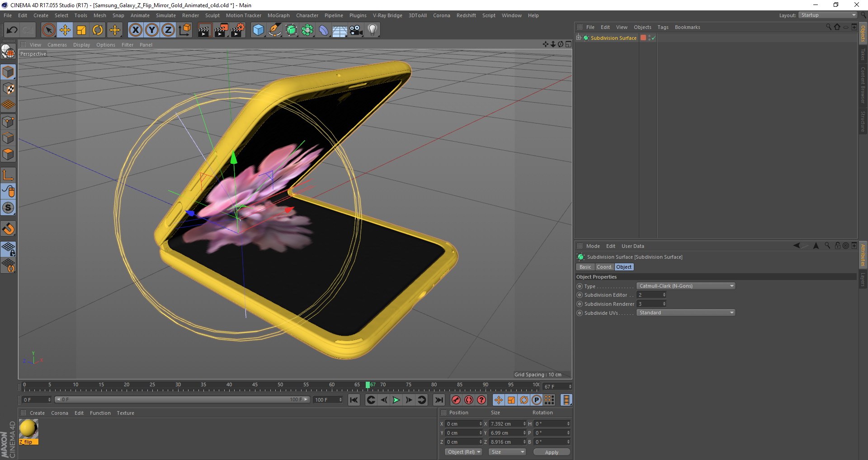Click the Subdivision Surface generator icon
This screenshot has width=868, height=460.
coord(291,30)
